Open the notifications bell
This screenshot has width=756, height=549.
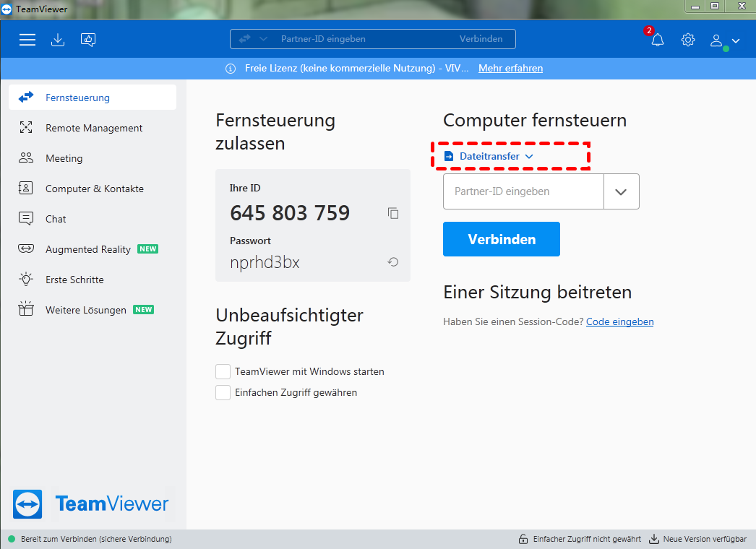tap(658, 40)
